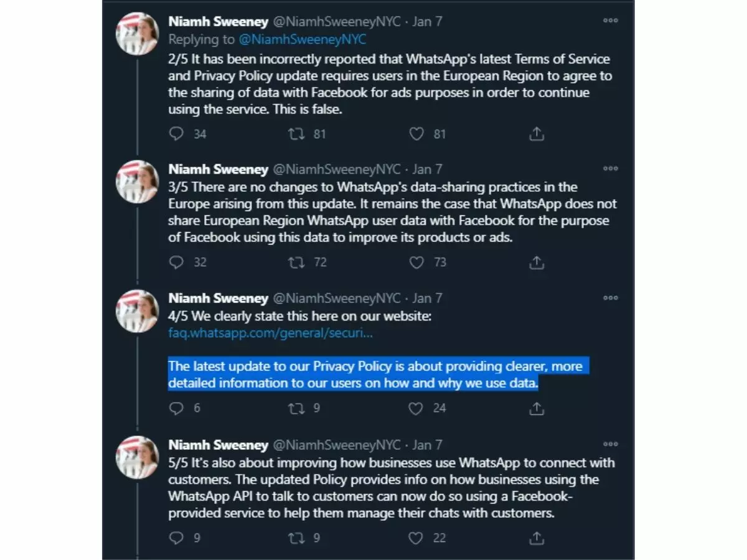This screenshot has height=560, width=747.
Task: Retweet the 3/5 tweet with 72 retweets
Action: click(x=296, y=263)
